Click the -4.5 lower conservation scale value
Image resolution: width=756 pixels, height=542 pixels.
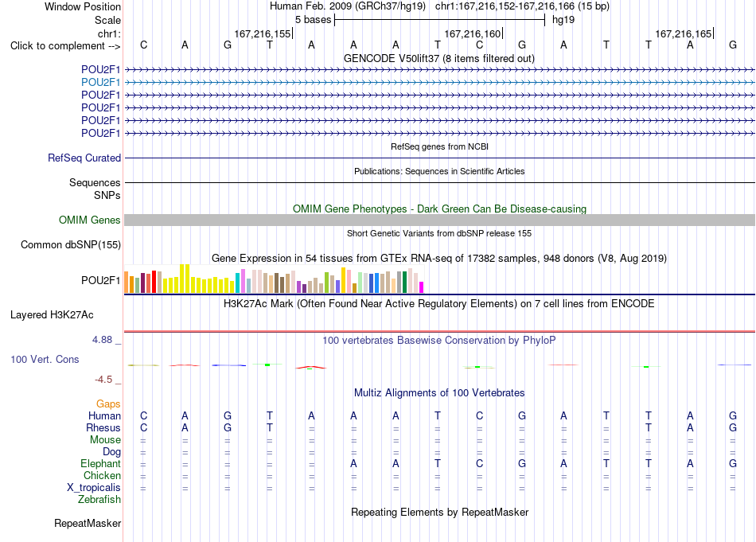pyautogui.click(x=103, y=380)
